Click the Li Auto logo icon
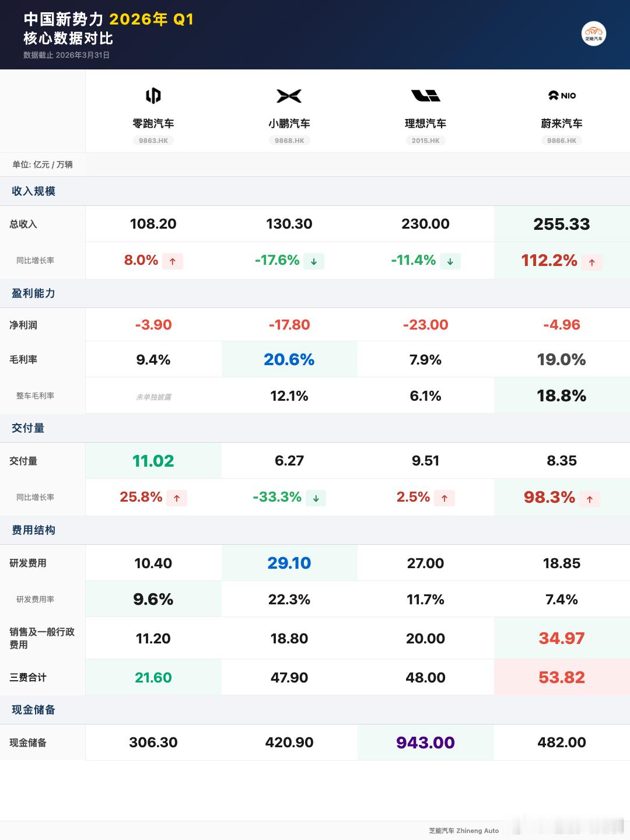Viewport: 630px width, 840px height. click(x=425, y=96)
